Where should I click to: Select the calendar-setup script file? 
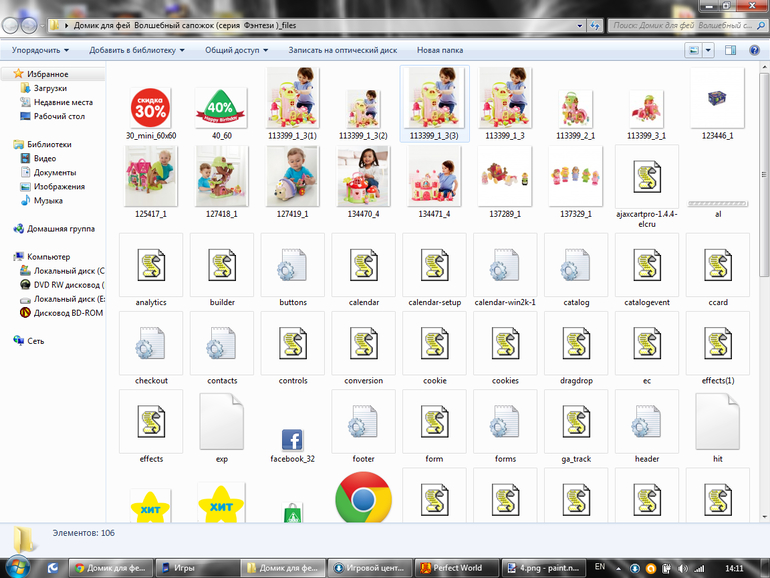coord(435,265)
